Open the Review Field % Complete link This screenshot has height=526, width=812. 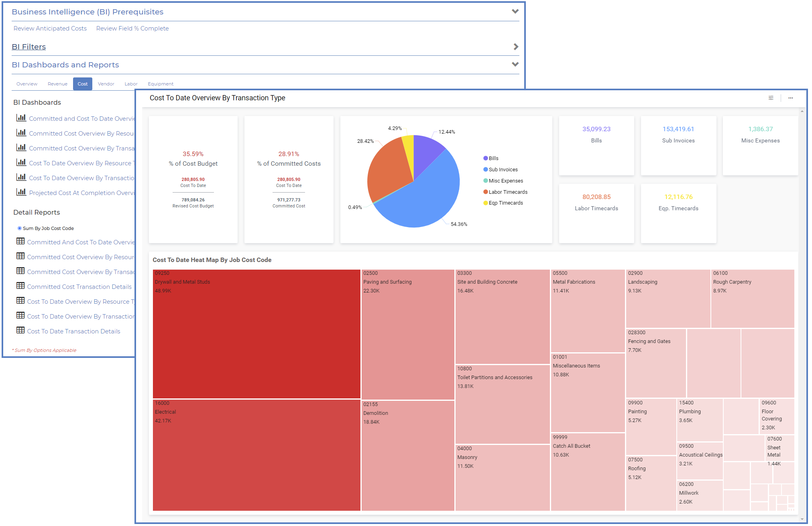132,28
